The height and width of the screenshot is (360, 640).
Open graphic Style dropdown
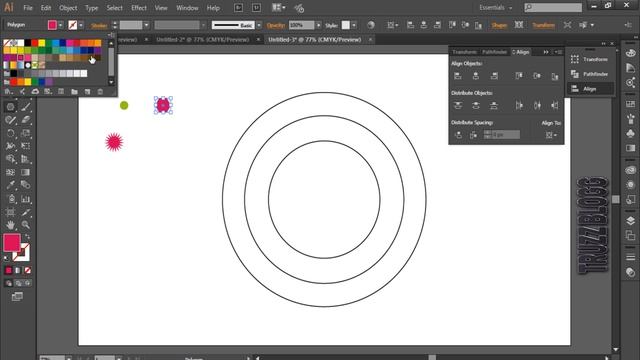coord(354,25)
